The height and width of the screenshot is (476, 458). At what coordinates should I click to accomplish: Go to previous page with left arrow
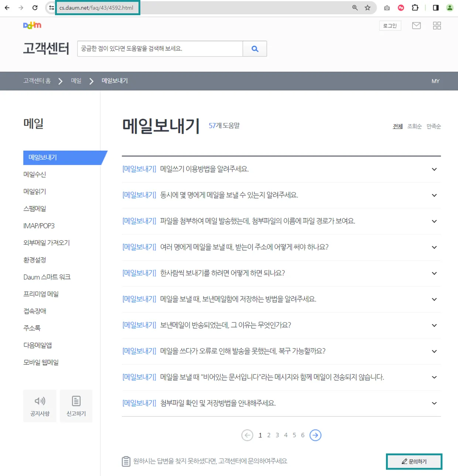pyautogui.click(x=247, y=435)
